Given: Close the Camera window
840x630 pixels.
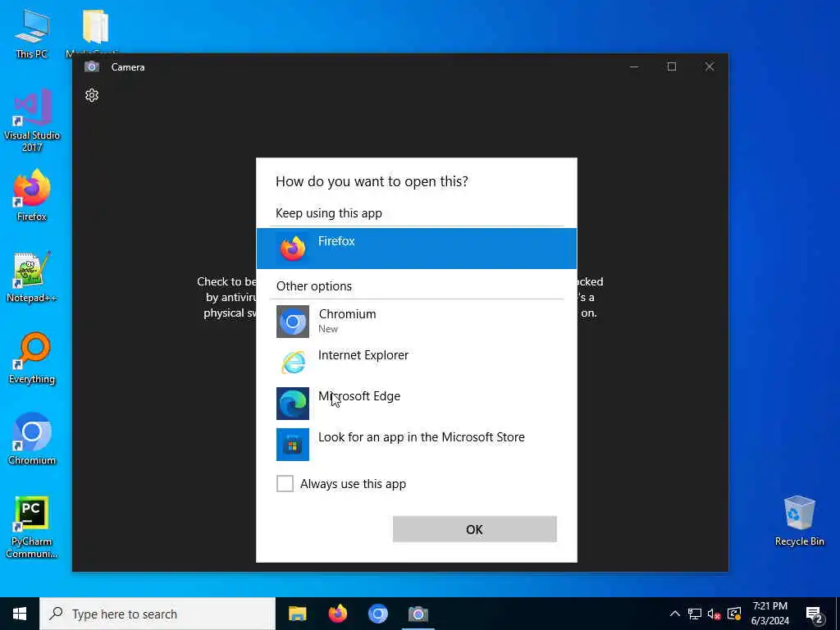Looking at the screenshot, I should [x=710, y=67].
